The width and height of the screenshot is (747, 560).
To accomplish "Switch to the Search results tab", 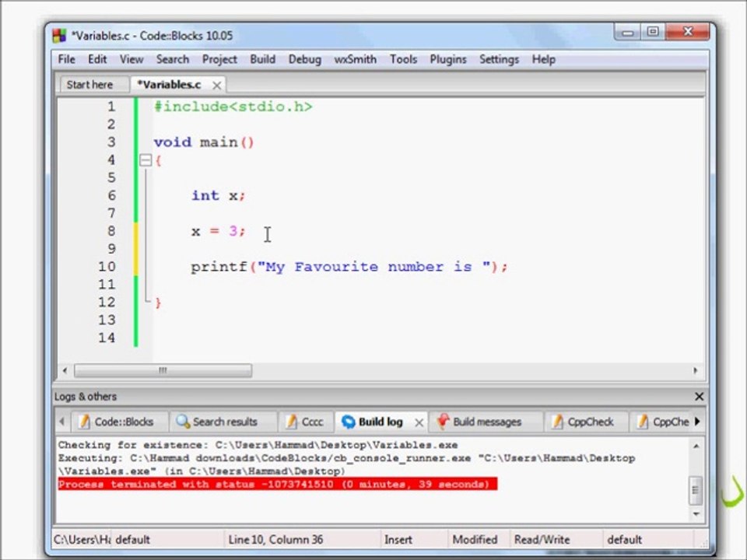I will point(223,422).
